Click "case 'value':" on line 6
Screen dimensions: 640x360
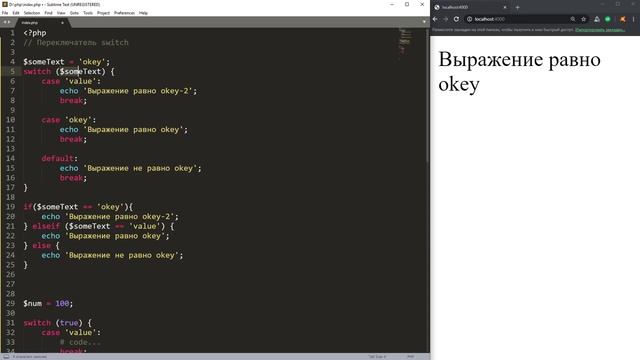click(71, 81)
